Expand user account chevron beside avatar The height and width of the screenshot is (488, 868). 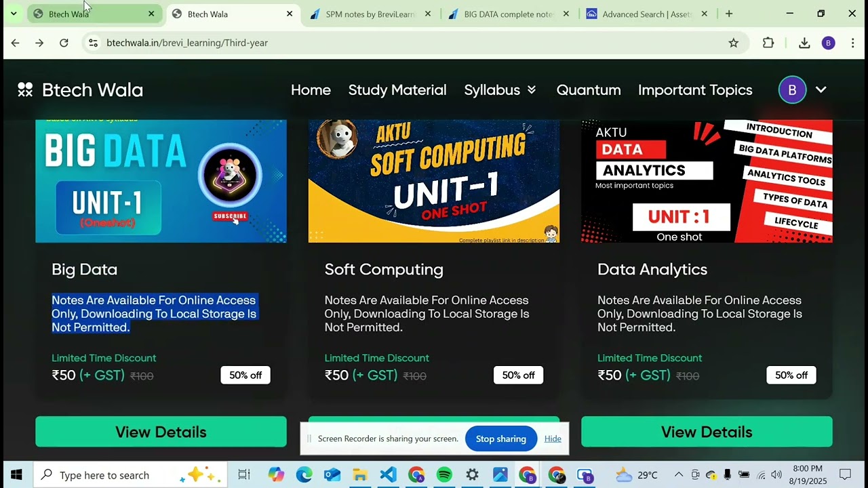[821, 89]
